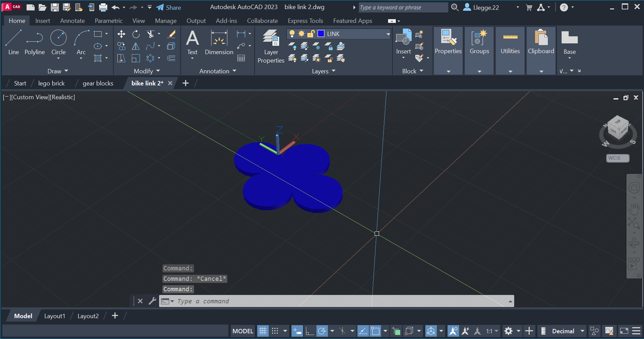Click the Stretch tool icon
Viewport: 644px width, 339px height.
pos(121,58)
